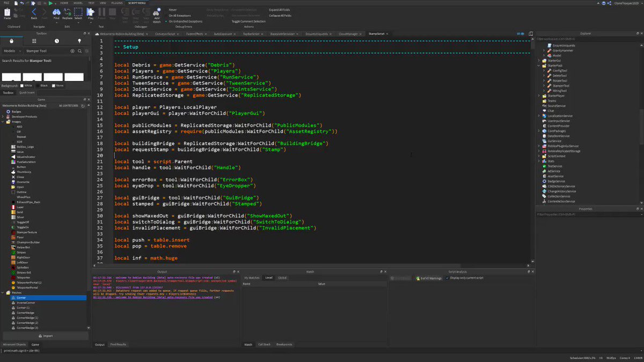Open the Toolbox Inventory grid tab icon
Image resolution: width=644 pixels, height=362 pixels.
[x=34, y=41]
